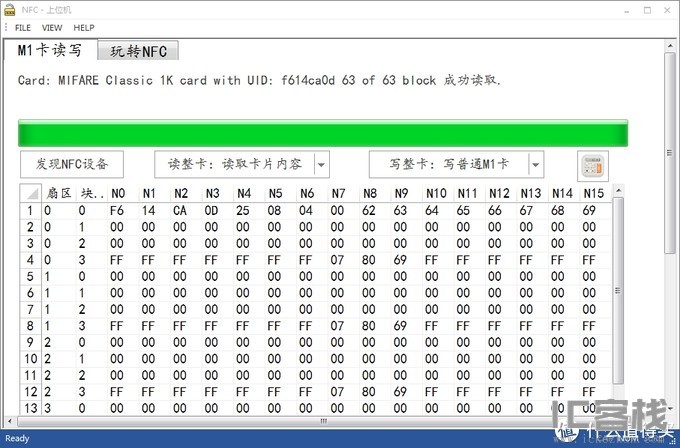The width and height of the screenshot is (680, 448).
Task: Open the HELP menu
Action: pos(84,28)
